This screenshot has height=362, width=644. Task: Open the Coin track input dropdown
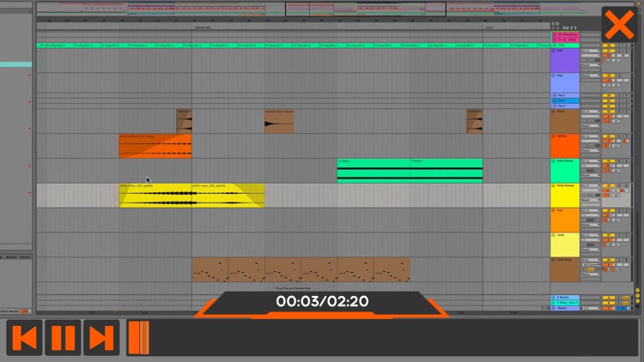point(591,210)
